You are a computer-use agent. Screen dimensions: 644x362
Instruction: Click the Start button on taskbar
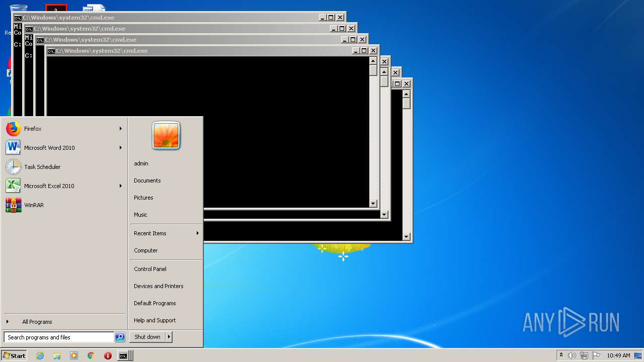14,355
